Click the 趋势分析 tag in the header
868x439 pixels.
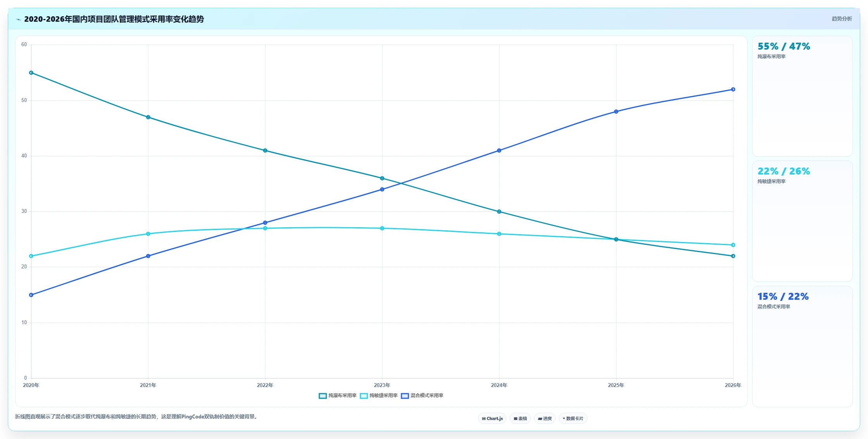coord(842,19)
